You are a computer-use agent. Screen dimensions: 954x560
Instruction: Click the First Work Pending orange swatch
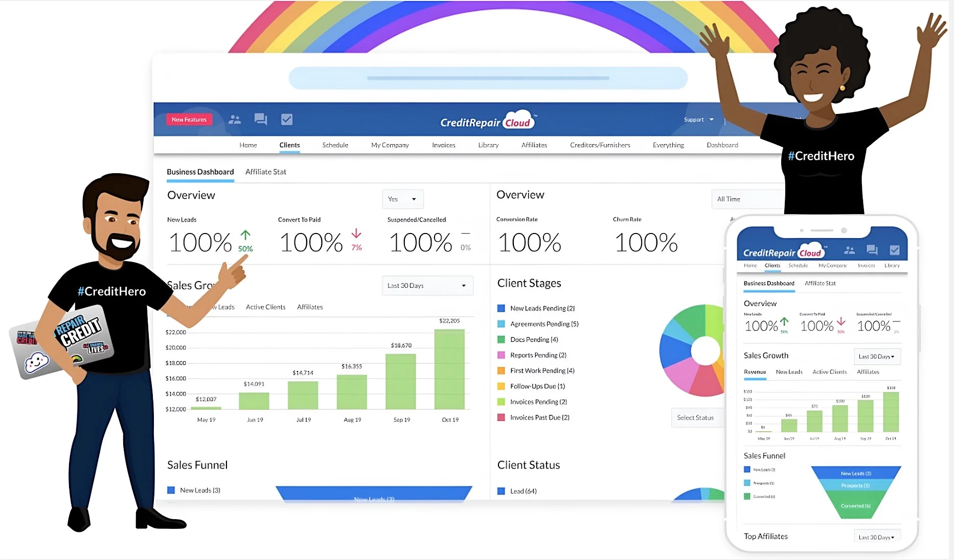[501, 370]
